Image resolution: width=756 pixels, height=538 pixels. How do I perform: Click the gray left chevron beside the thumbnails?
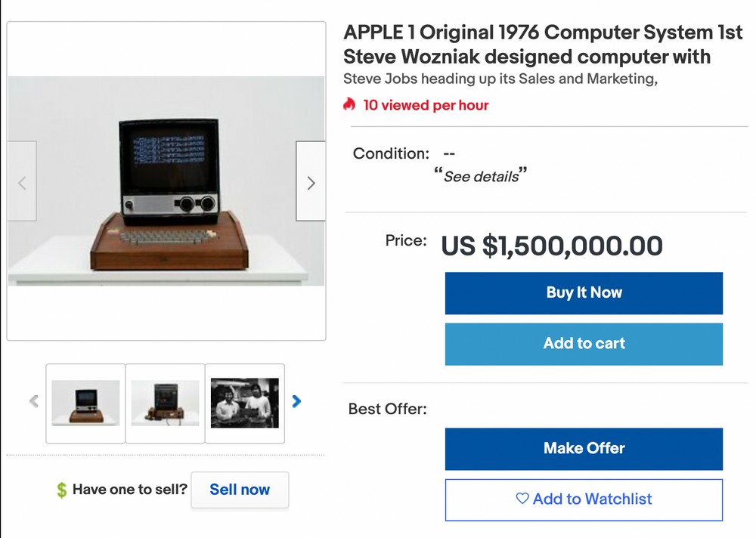tap(33, 402)
